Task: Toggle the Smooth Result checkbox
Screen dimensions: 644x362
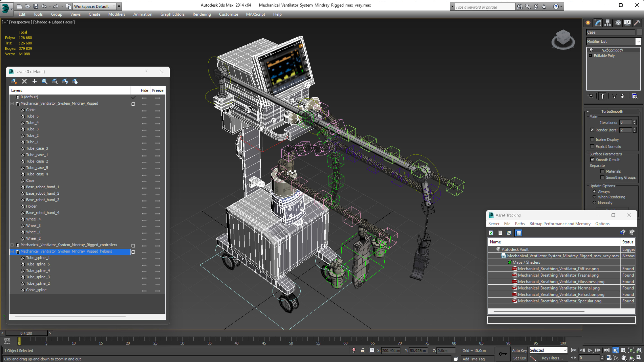Action: tap(592, 160)
